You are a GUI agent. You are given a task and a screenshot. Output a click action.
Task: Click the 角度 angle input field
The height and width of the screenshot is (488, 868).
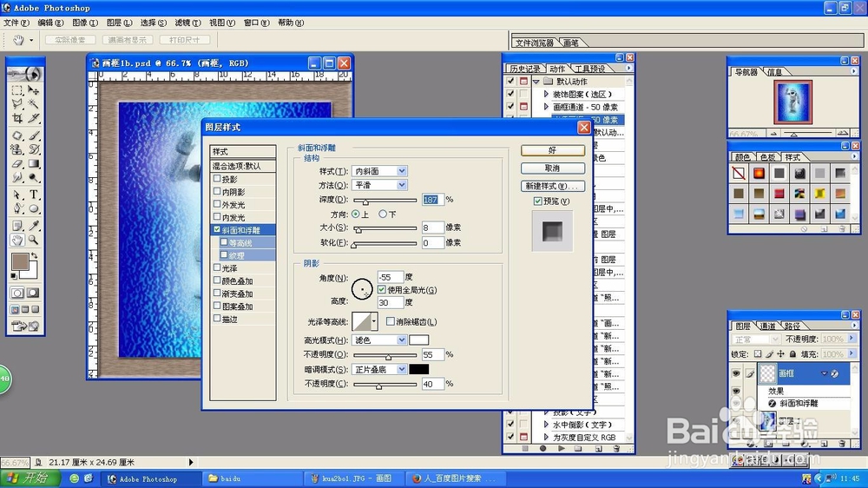[x=391, y=277]
